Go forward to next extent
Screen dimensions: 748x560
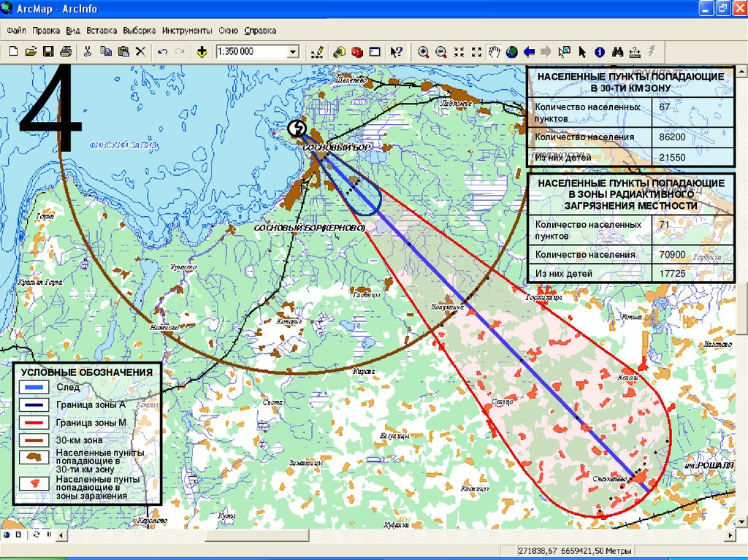tap(546, 52)
